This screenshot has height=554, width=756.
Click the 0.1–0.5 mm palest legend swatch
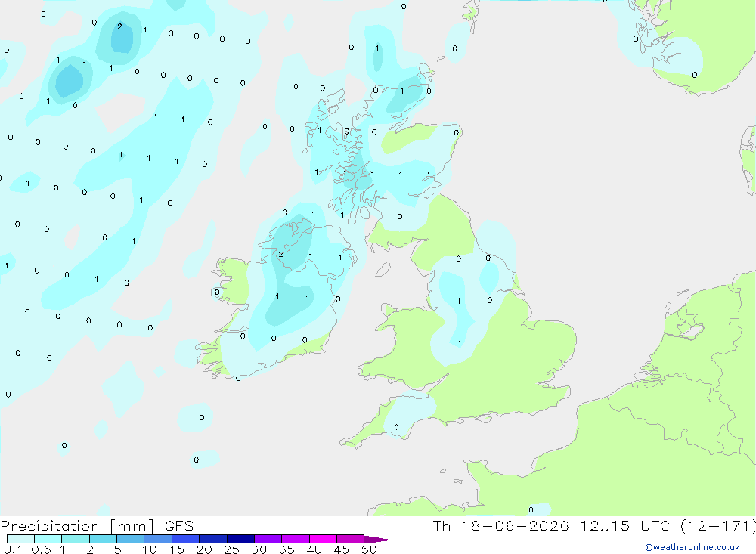click(x=20, y=539)
